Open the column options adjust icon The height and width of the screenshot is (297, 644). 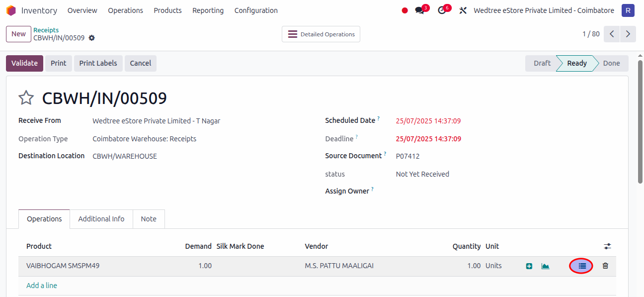pyautogui.click(x=607, y=246)
